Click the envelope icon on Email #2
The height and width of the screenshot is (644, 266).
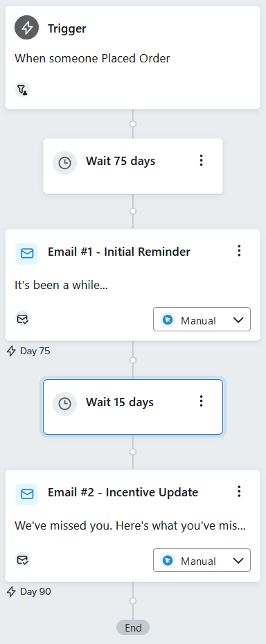click(27, 494)
